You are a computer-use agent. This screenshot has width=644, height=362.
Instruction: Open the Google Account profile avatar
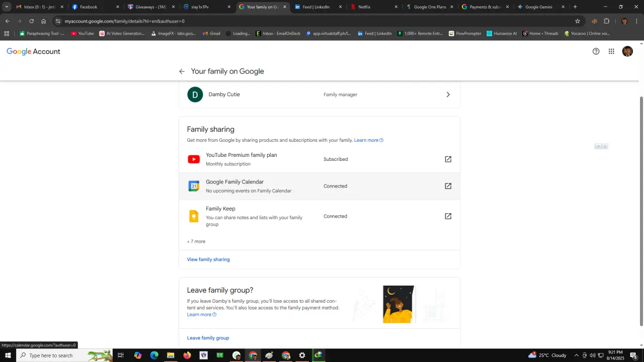[627, 51]
